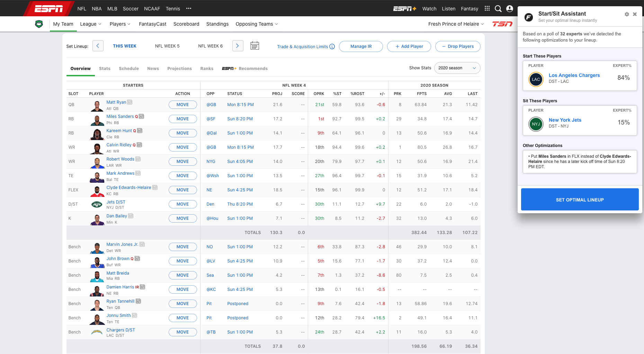Open Calvin Ridley's news note icon
644x354 pixels.
pos(139,145)
